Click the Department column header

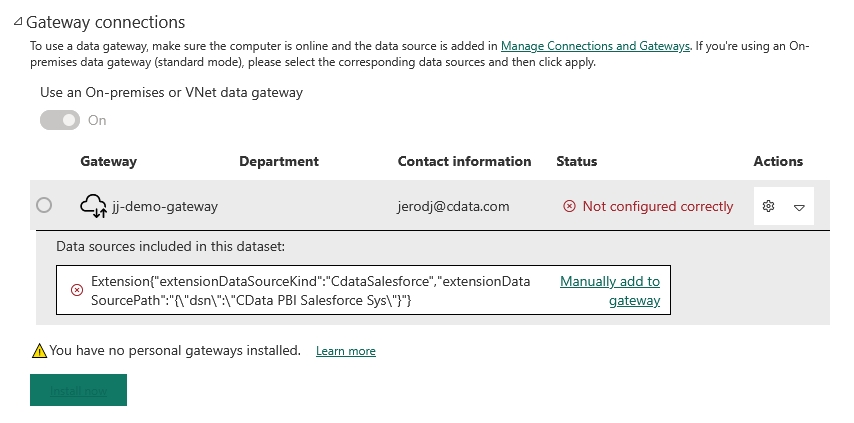click(279, 161)
